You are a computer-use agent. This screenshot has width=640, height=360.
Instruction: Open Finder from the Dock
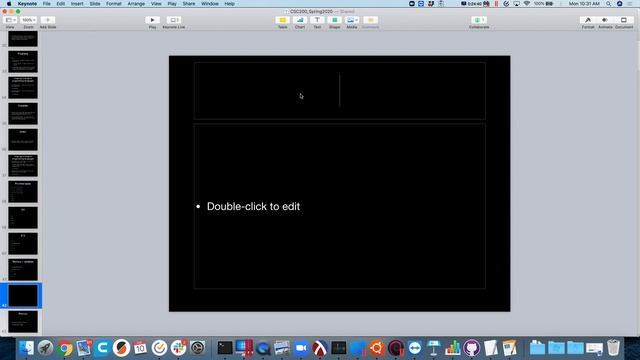pyautogui.click(x=27, y=348)
